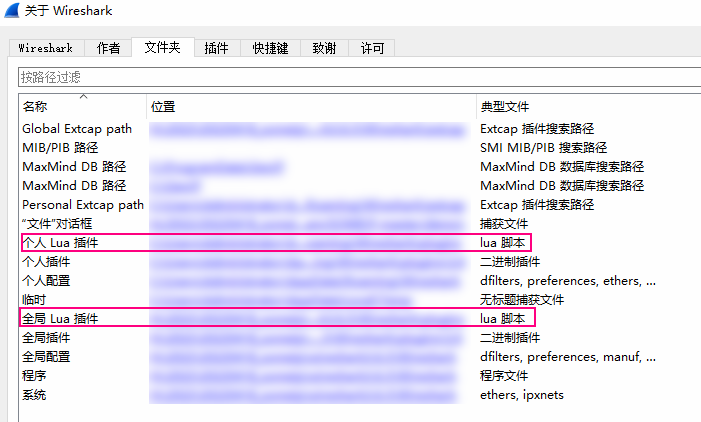Select the 程序 row
This screenshot has width=701, height=422.
coord(359,376)
